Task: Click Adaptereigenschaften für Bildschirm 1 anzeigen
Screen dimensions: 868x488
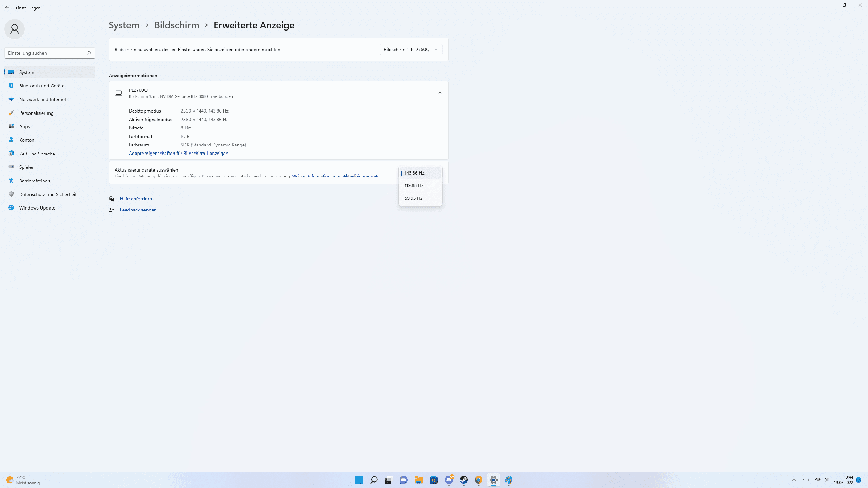Action: (179, 153)
